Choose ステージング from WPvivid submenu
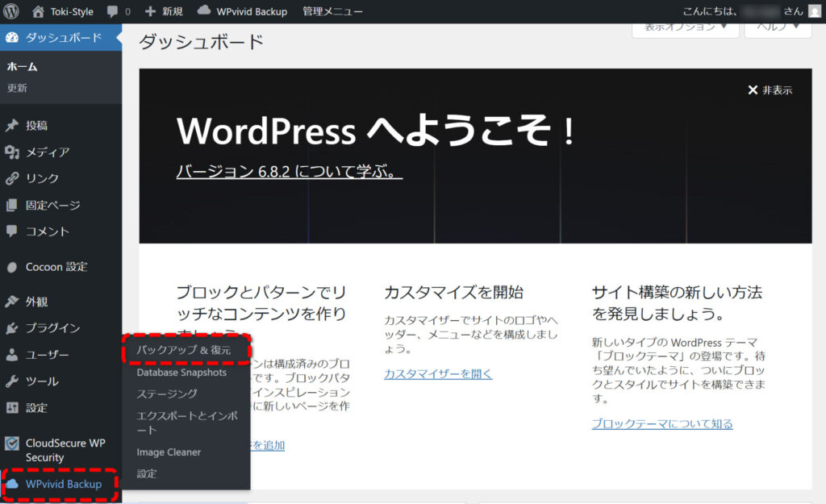The height and width of the screenshot is (504, 826). coord(167,394)
